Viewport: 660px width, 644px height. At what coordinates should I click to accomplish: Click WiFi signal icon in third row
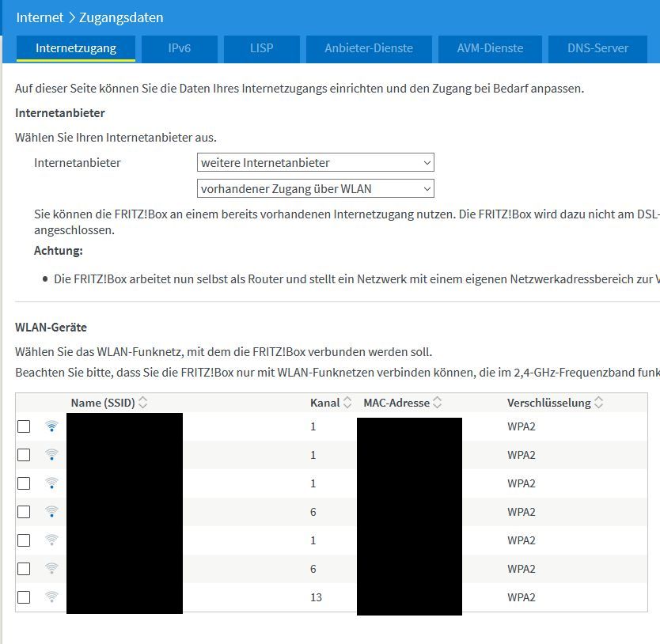coord(51,483)
